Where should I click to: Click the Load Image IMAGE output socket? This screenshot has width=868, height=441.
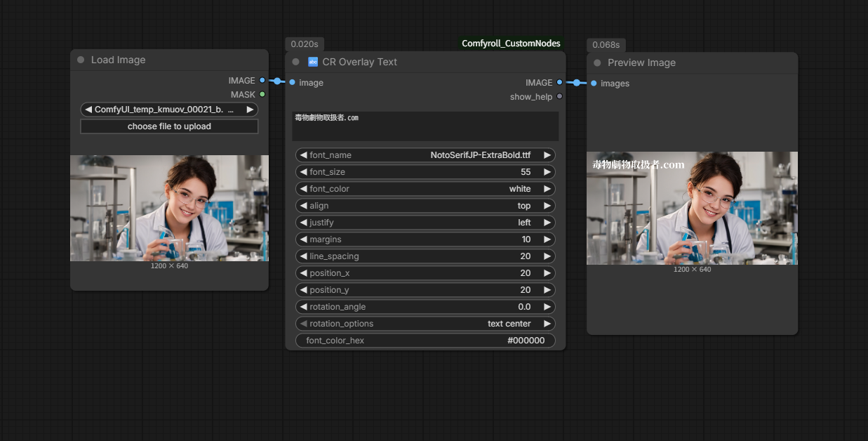[x=262, y=81]
